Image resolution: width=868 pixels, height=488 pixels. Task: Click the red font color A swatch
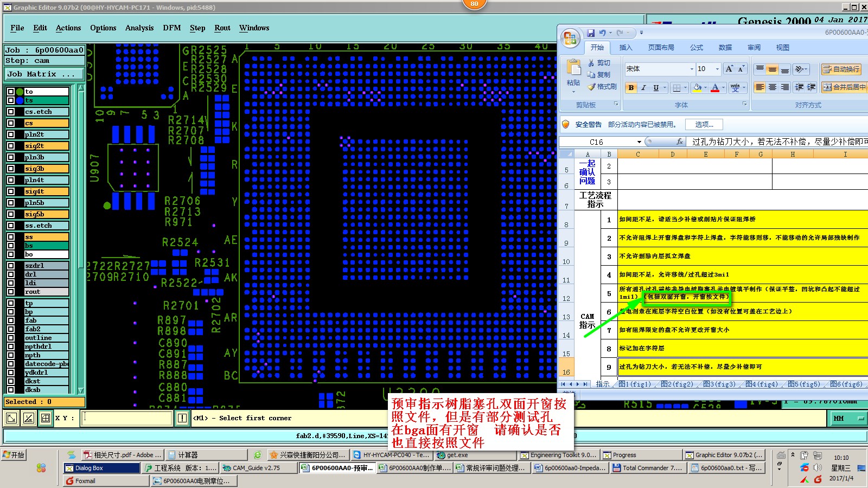(715, 88)
